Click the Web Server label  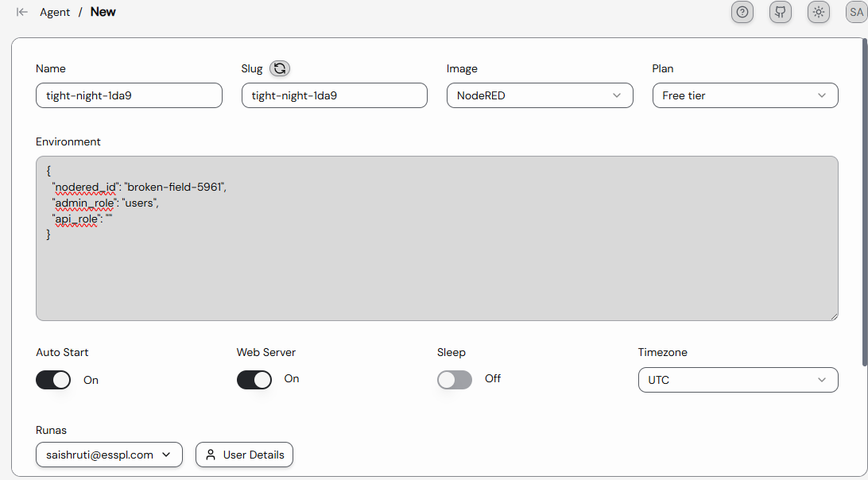266,352
